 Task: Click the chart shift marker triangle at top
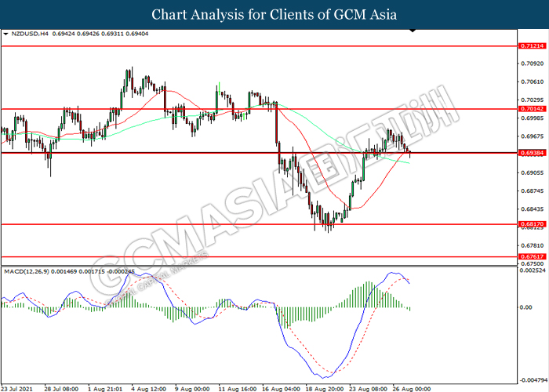click(413, 31)
